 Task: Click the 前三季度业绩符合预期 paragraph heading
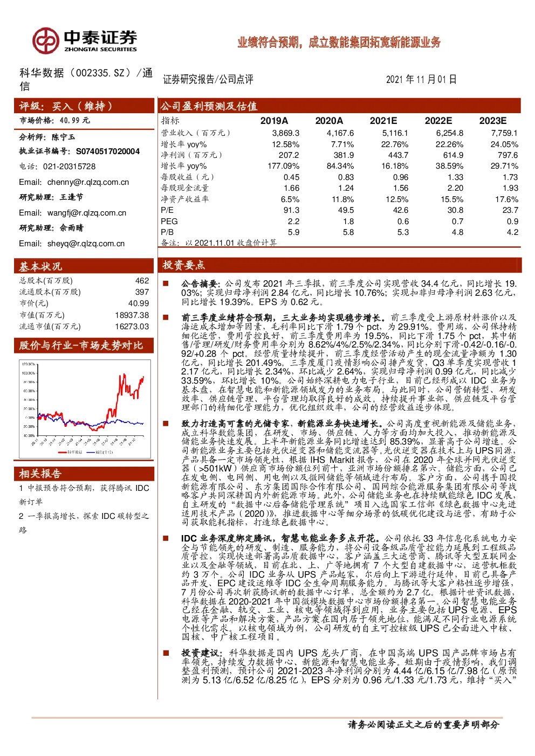point(284,318)
